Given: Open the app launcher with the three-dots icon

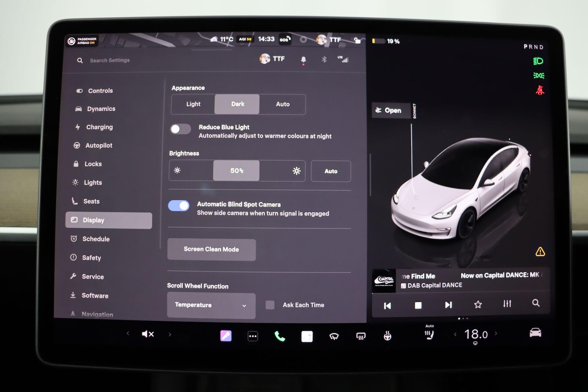Looking at the screenshot, I should coord(253,336).
